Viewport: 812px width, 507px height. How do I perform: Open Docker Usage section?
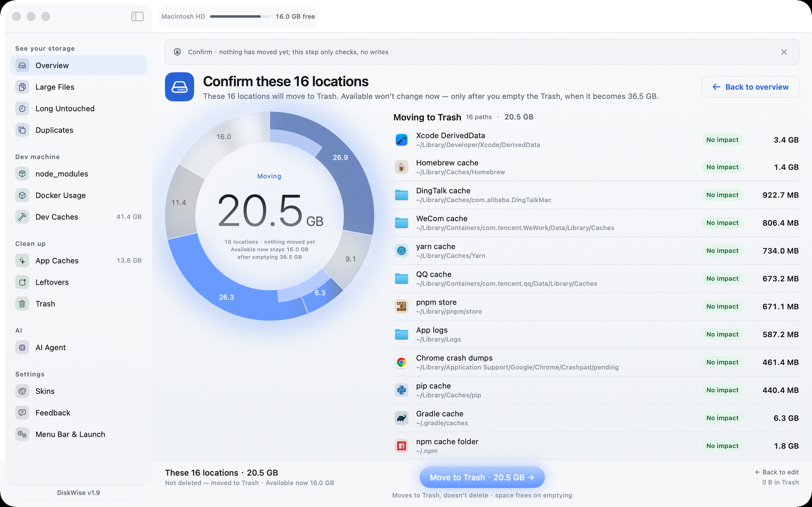78,195
